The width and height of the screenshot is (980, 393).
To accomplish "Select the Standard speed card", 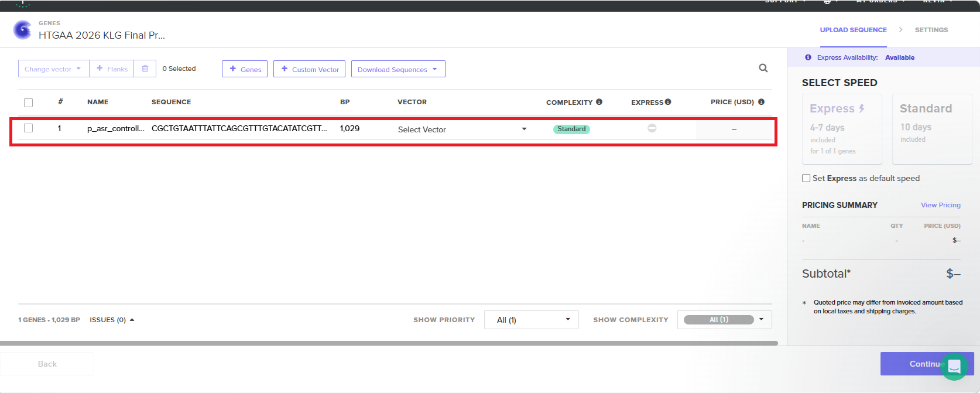I will pyautogui.click(x=932, y=129).
